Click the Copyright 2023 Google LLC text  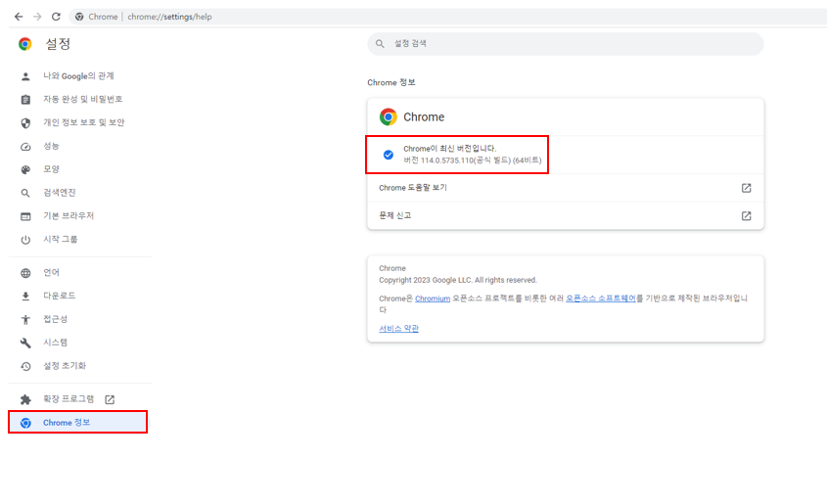458,280
